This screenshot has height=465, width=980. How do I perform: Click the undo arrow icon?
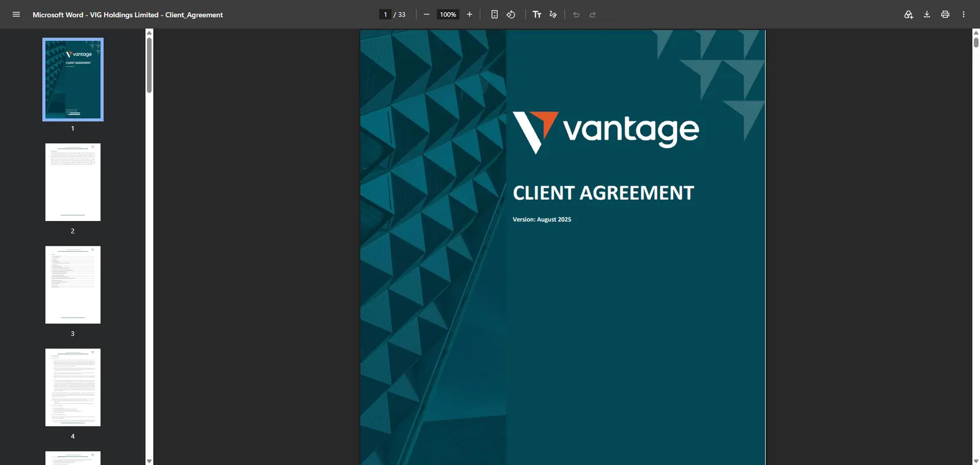pyautogui.click(x=576, y=15)
